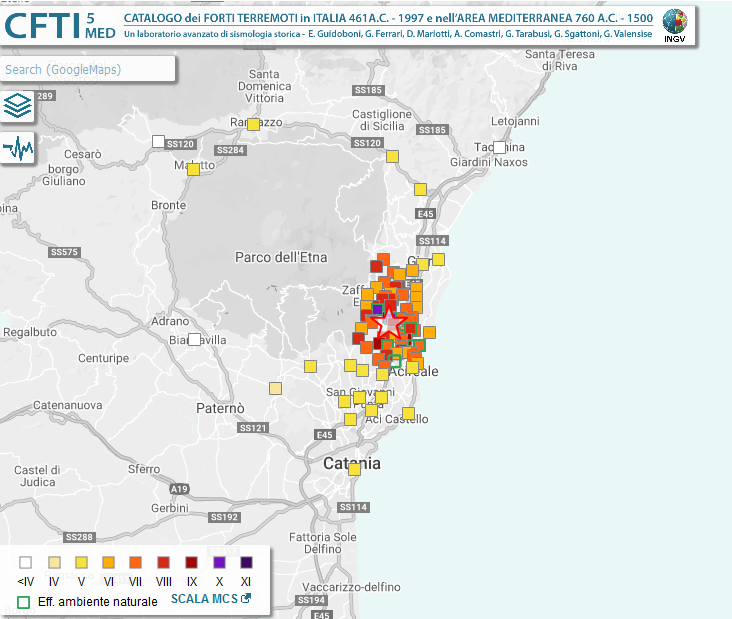Click the pale yellow marker east of Paternò
732x619 pixels.
(x=275, y=388)
